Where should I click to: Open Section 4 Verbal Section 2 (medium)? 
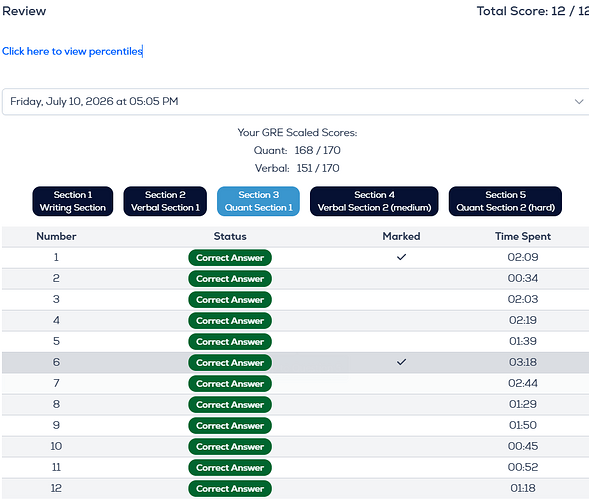click(x=374, y=201)
